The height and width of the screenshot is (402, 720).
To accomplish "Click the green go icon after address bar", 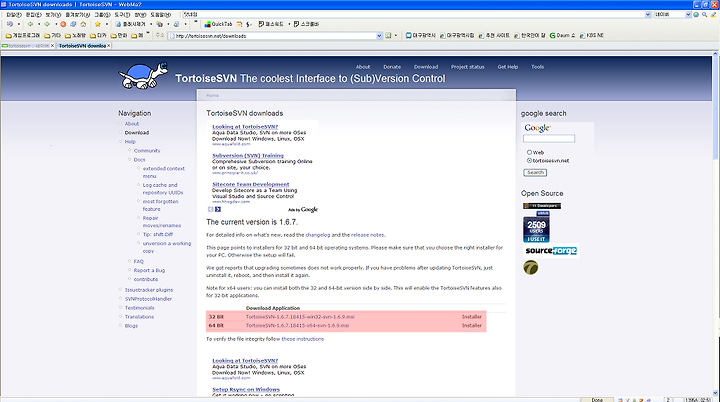I will [388, 35].
